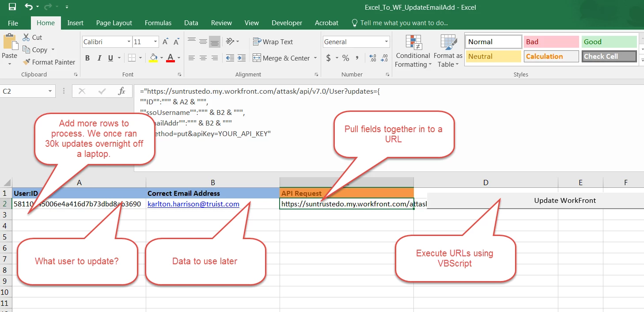Increase the cell indent
The image size is (644, 312).
(242, 58)
